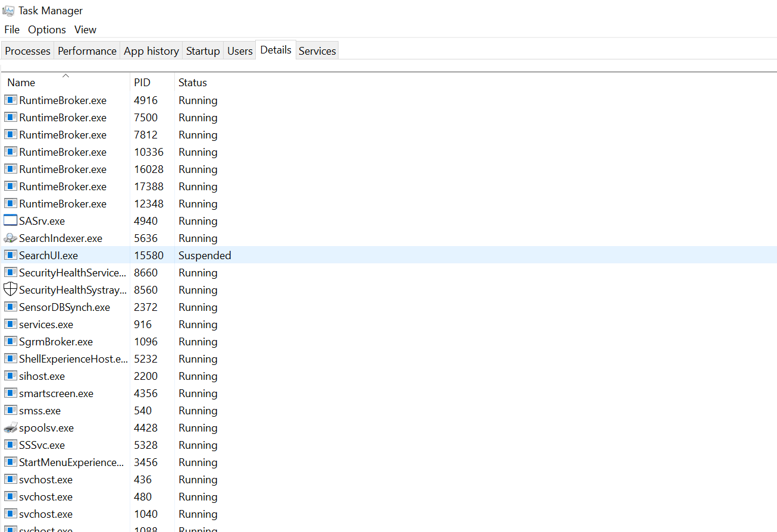The height and width of the screenshot is (532, 777).
Task: Select the SgrmBroker.exe process name
Action: point(56,342)
